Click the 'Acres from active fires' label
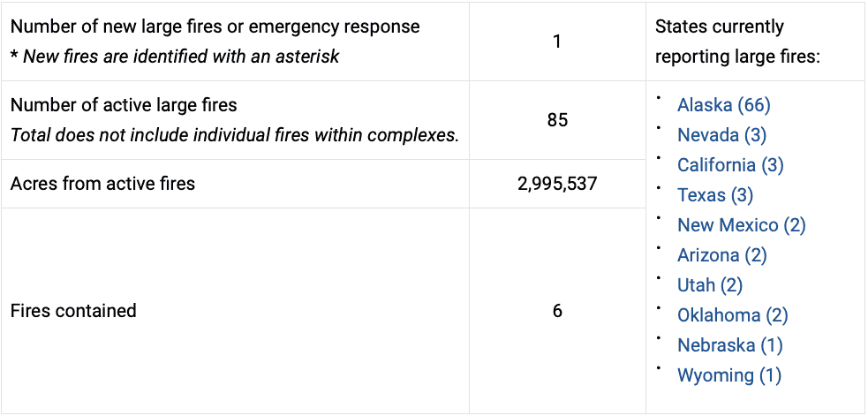The width and height of the screenshot is (868, 416). [x=102, y=184]
